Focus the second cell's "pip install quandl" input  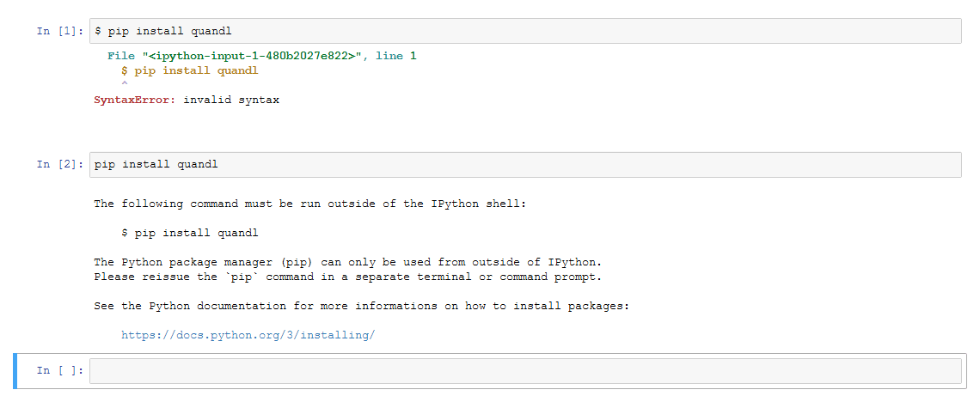pos(524,165)
